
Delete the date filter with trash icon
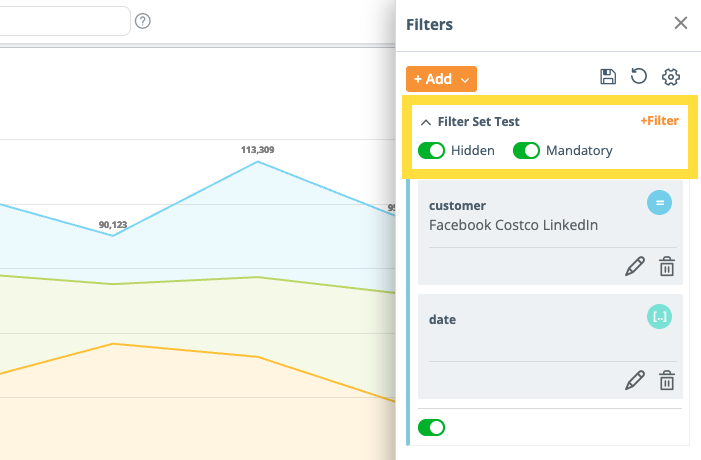click(667, 380)
